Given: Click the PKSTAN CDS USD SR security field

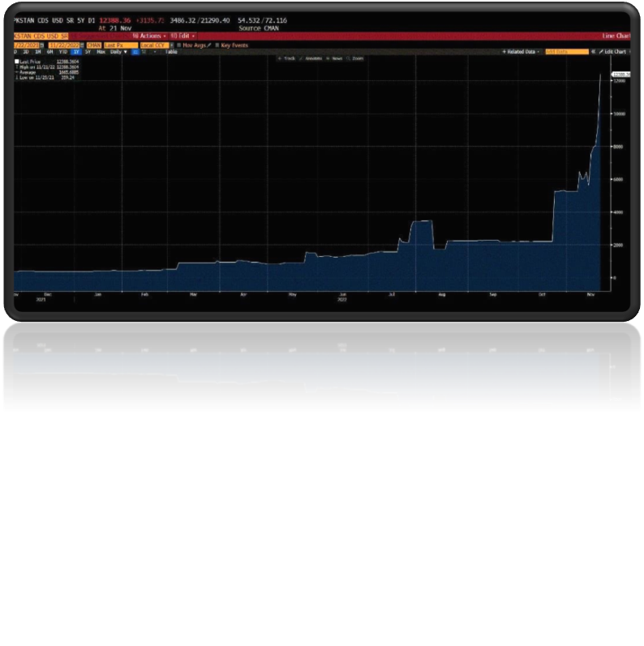Looking at the screenshot, I should (41, 36).
